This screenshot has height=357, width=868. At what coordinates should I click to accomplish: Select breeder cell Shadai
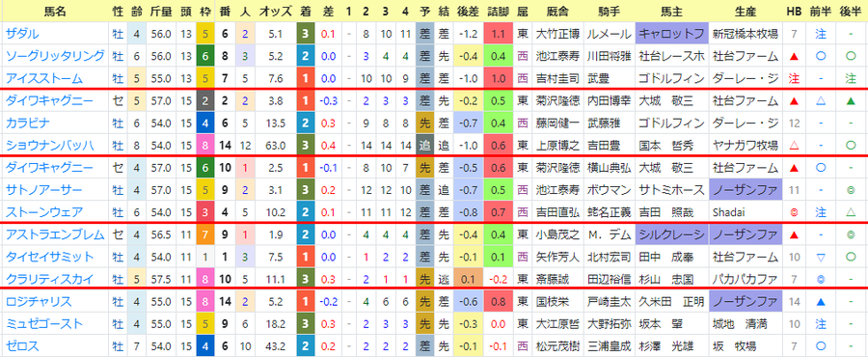746,212
